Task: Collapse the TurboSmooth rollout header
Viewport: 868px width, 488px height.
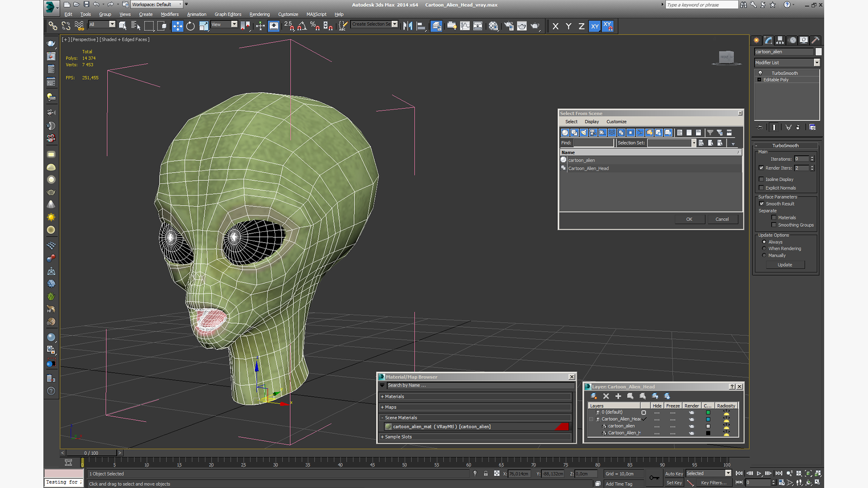Action: coord(785,145)
